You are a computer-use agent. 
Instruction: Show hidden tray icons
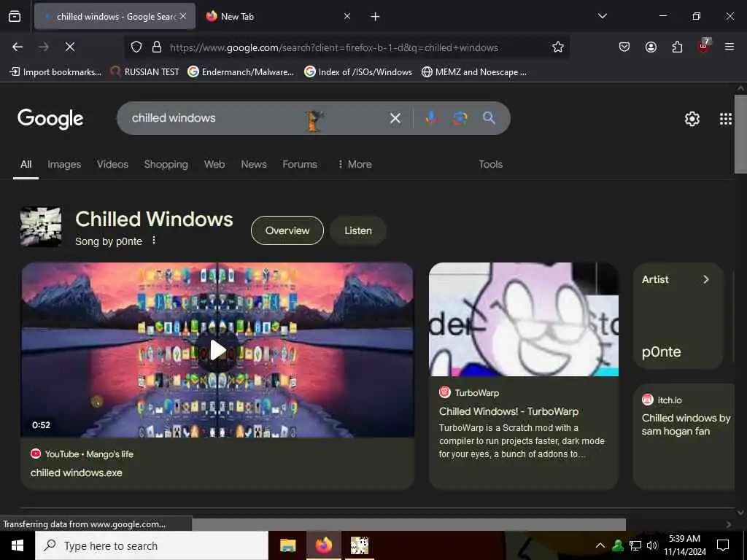point(600,545)
